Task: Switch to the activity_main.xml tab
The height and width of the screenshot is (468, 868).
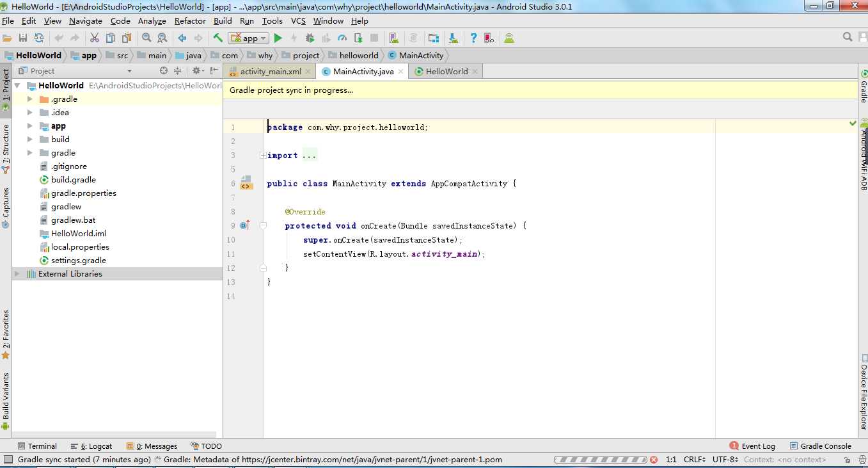Action: (270, 72)
